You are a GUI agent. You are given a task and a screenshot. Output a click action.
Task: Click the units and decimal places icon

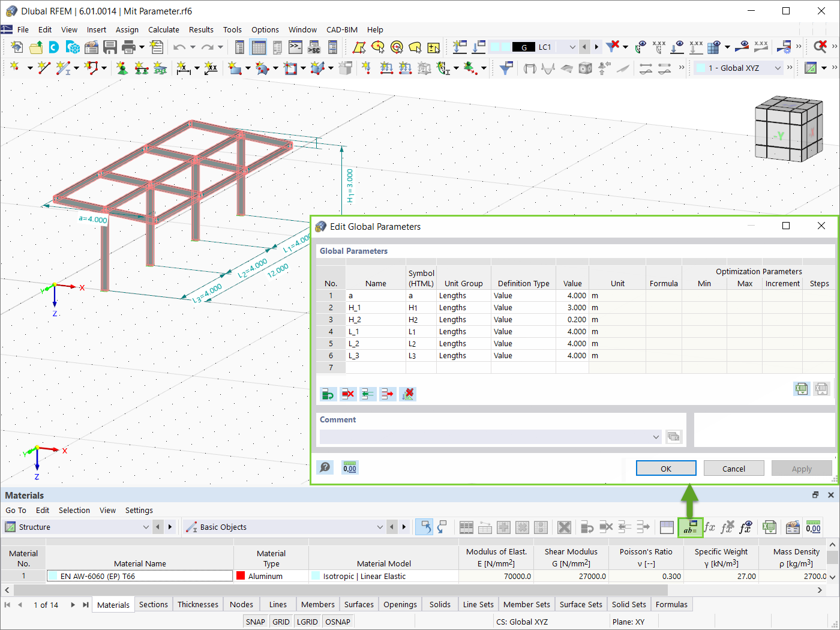point(350,467)
